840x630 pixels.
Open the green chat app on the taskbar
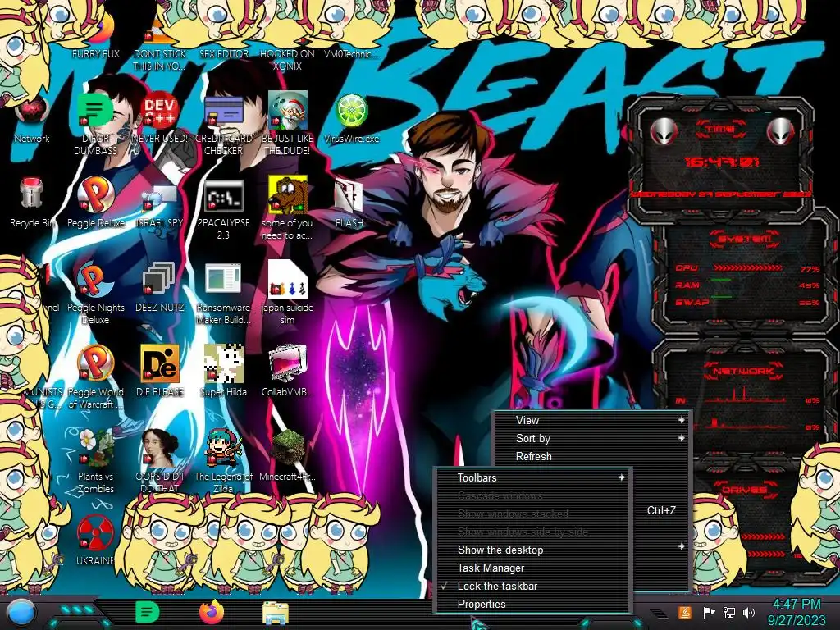[x=148, y=612]
